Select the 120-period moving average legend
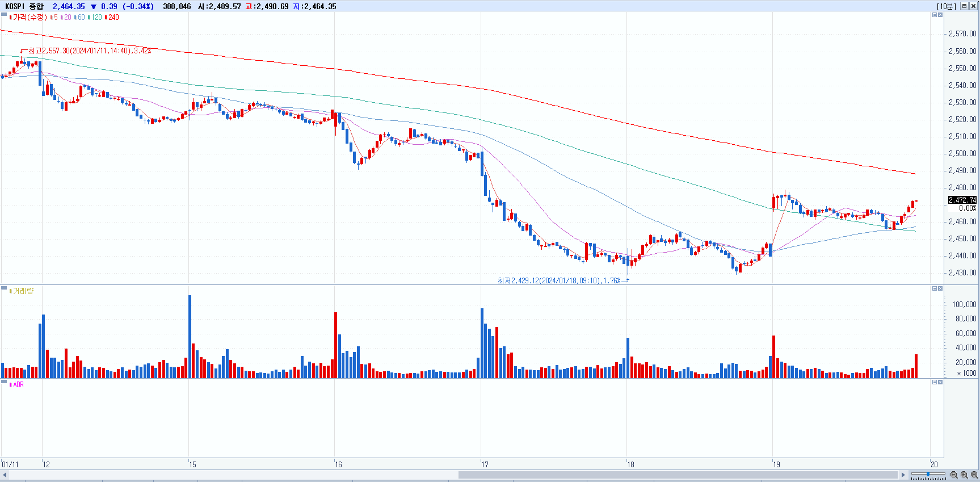The image size is (980, 482). [x=95, y=18]
